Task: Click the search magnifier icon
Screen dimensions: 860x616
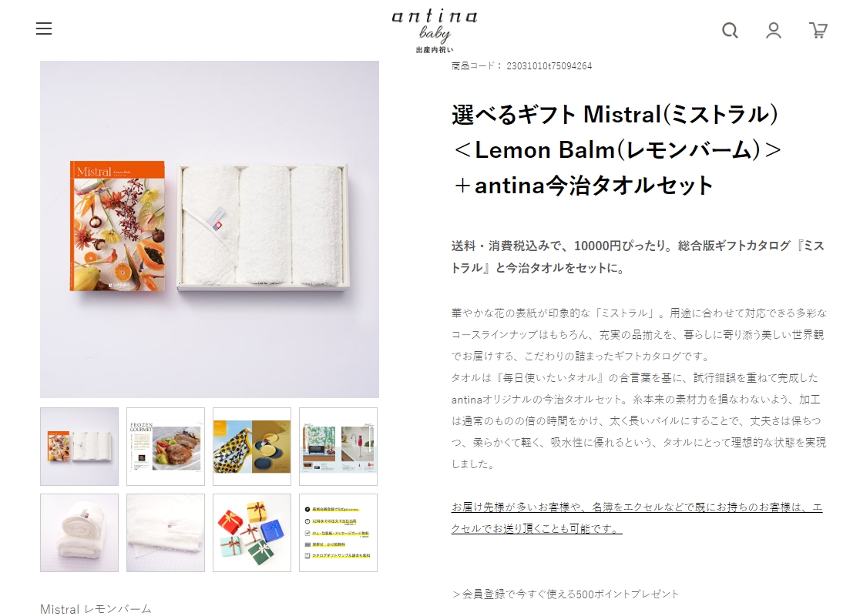Action: coord(730,30)
